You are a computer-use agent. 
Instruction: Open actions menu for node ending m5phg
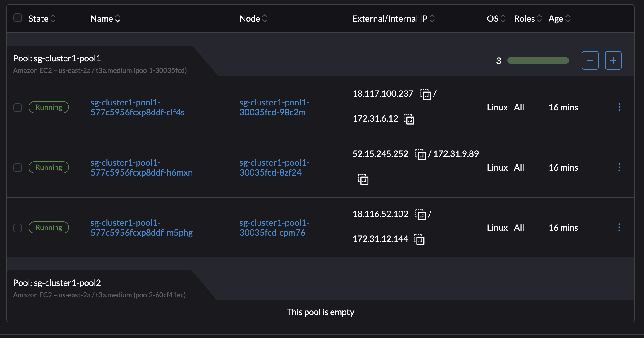point(619,227)
